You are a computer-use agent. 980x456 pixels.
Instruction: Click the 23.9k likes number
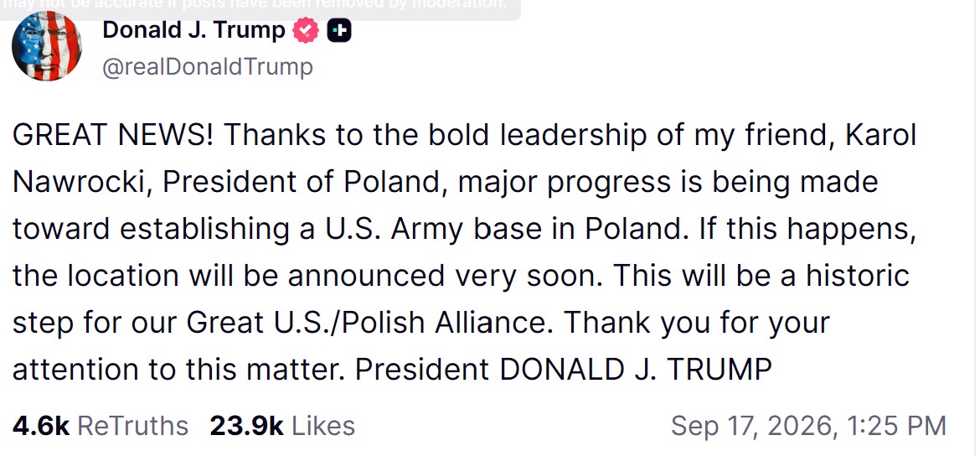click(x=246, y=426)
